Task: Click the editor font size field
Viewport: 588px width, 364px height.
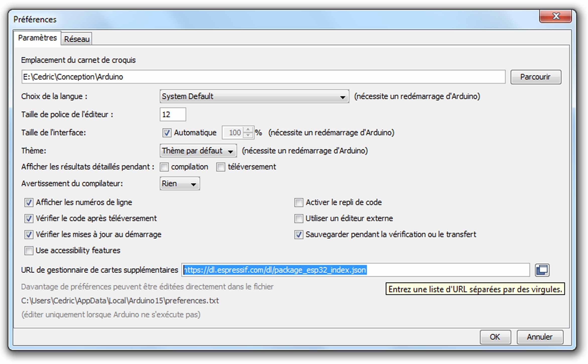Action: 173,115
